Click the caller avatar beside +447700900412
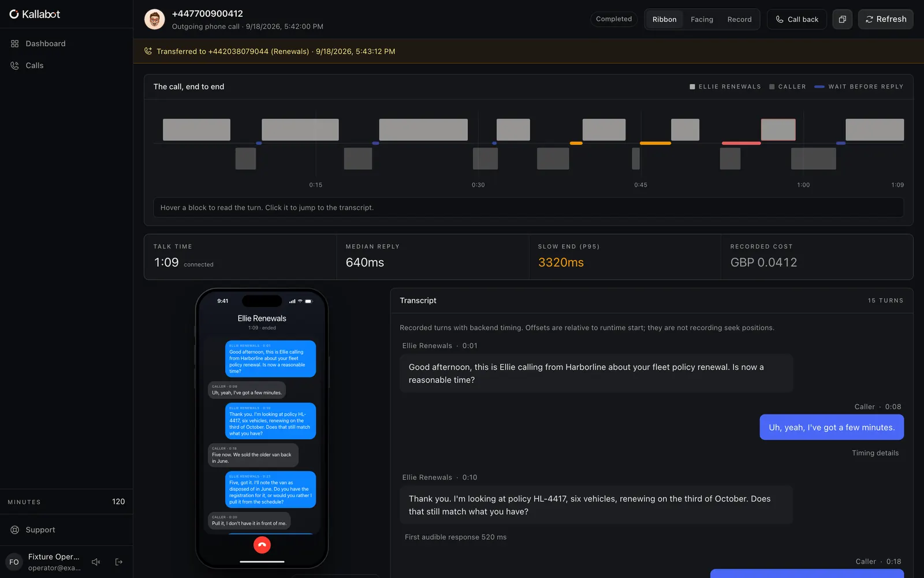The image size is (924, 578). (154, 19)
